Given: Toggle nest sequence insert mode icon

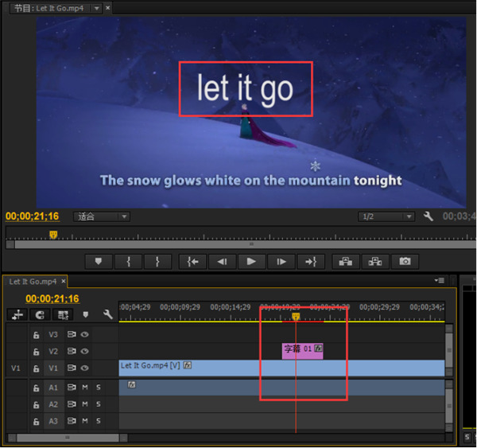Looking at the screenshot, I should [x=17, y=314].
